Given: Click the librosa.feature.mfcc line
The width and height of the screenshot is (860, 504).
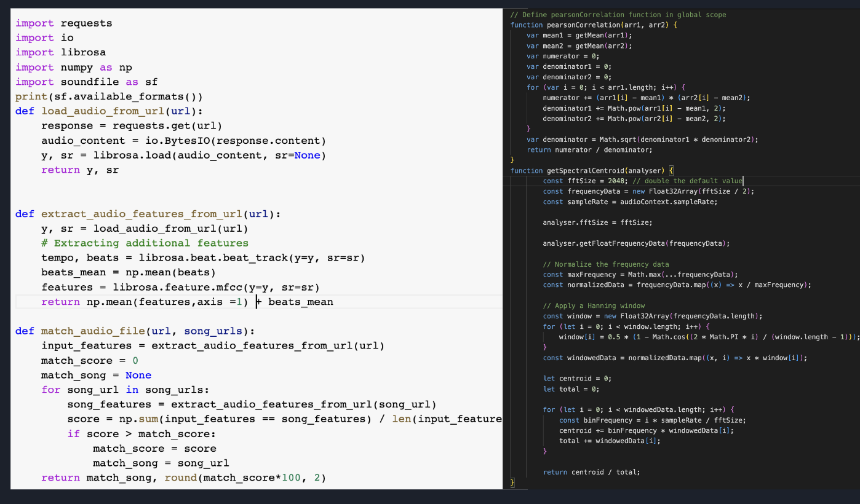Looking at the screenshot, I should (x=180, y=288).
